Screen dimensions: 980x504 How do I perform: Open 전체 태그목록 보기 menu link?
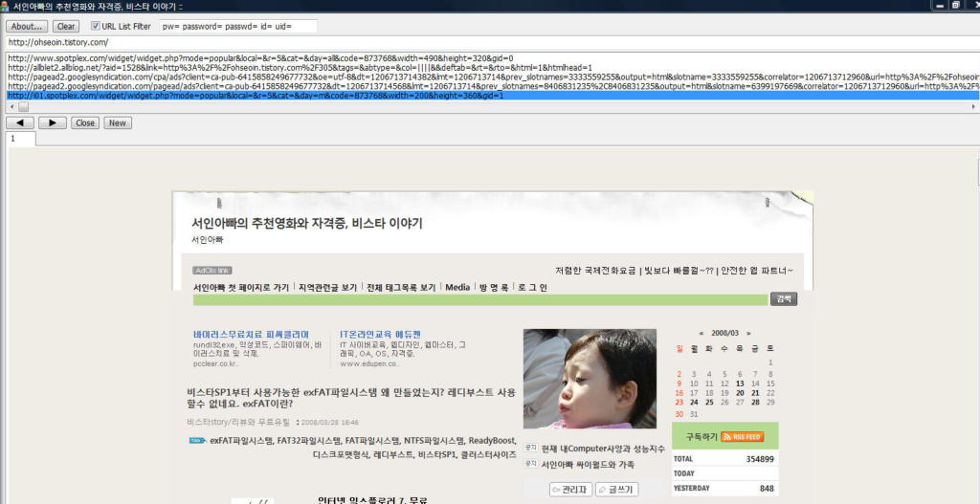(401, 287)
